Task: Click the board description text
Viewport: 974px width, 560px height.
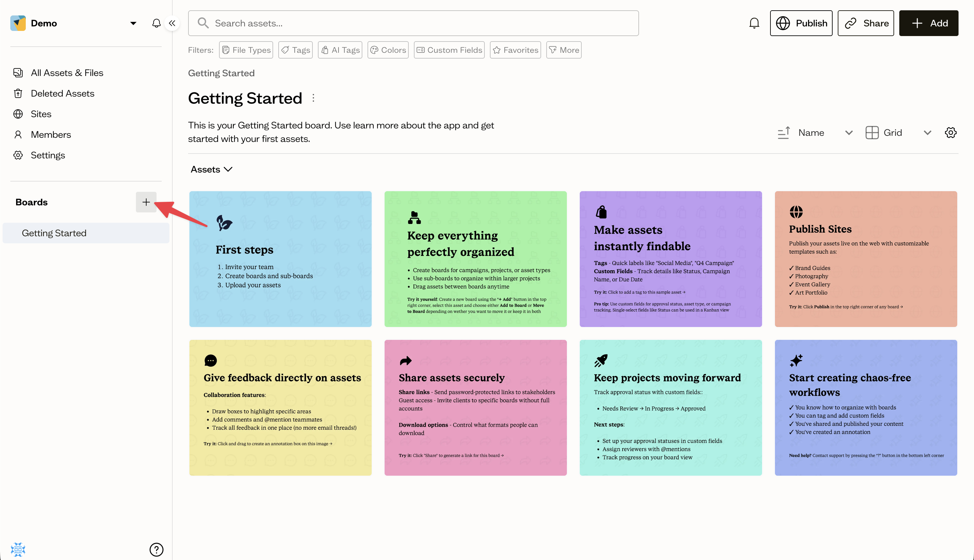Action: tap(341, 132)
